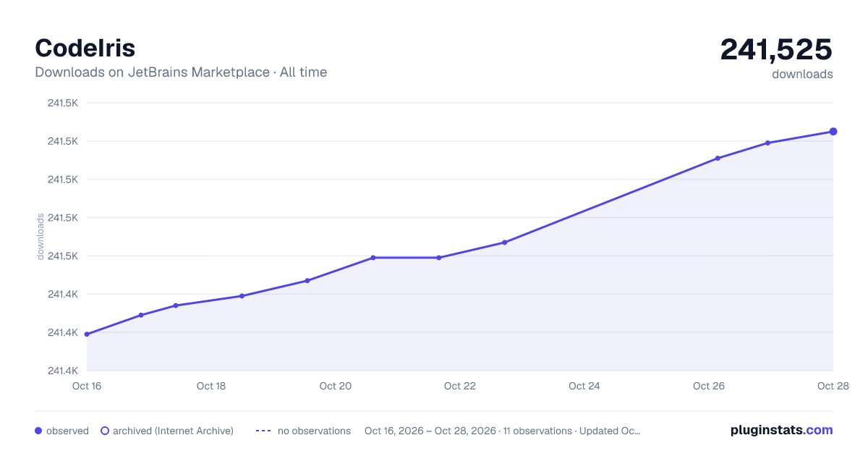This screenshot has height=456, width=868.
Task: Click the 'Oct 16' x-axis label
Action: coord(87,386)
